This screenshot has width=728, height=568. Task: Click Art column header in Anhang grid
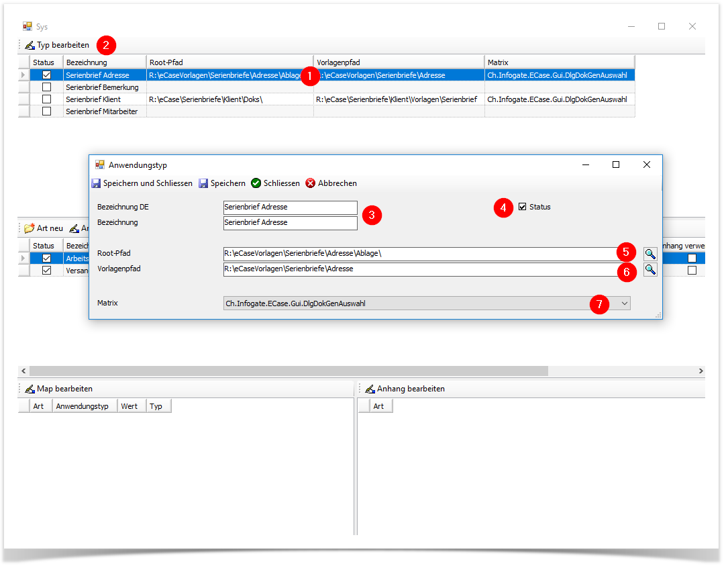pyautogui.click(x=382, y=406)
